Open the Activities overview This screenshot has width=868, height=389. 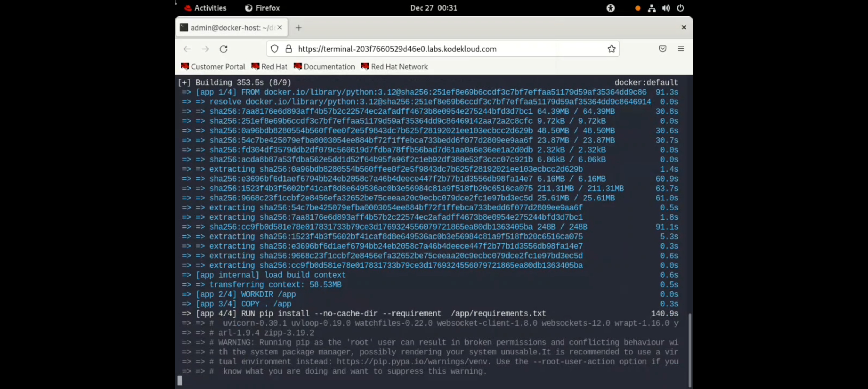point(205,8)
